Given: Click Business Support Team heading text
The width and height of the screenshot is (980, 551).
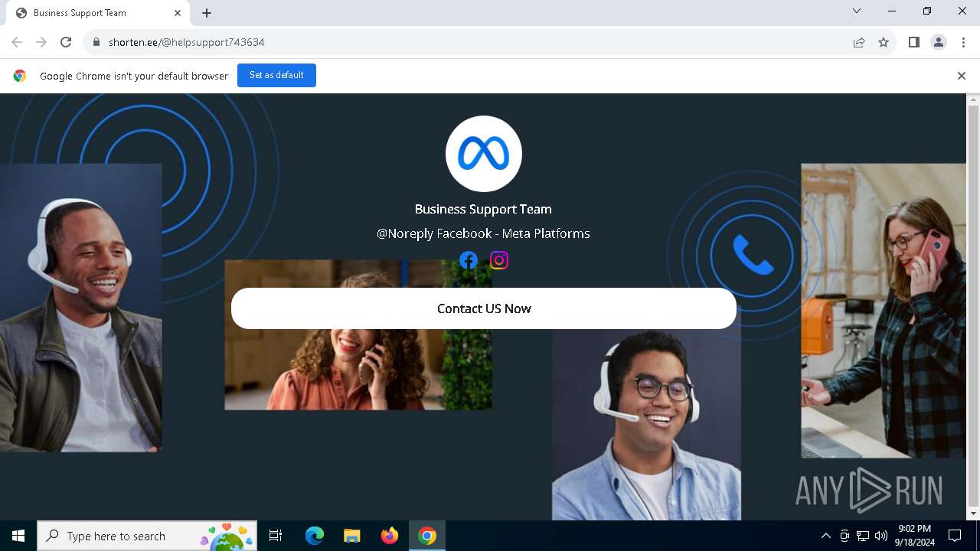Looking at the screenshot, I should (483, 209).
